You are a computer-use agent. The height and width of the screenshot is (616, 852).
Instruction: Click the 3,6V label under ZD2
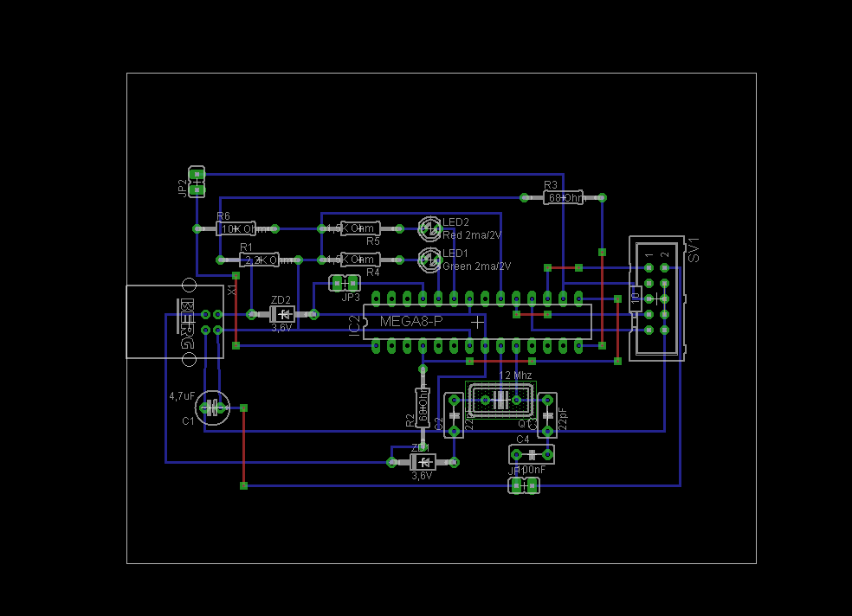[x=281, y=328]
